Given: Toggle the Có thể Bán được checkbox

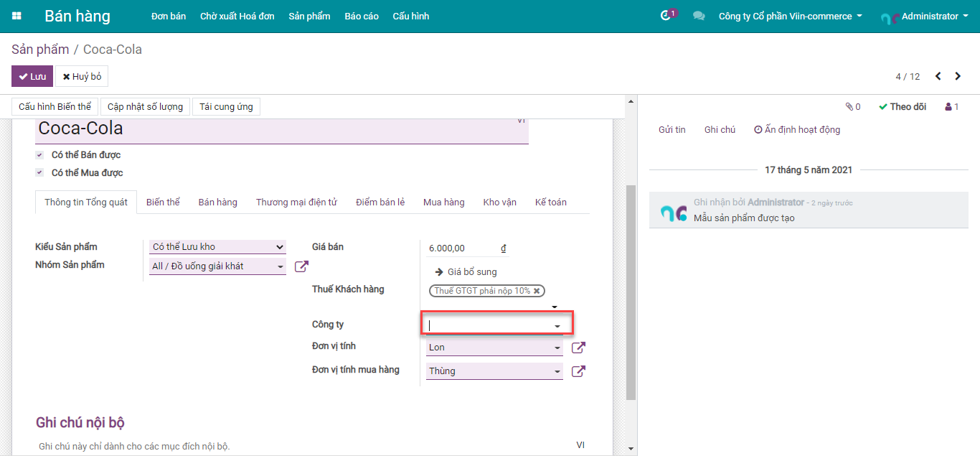Looking at the screenshot, I should (x=39, y=155).
